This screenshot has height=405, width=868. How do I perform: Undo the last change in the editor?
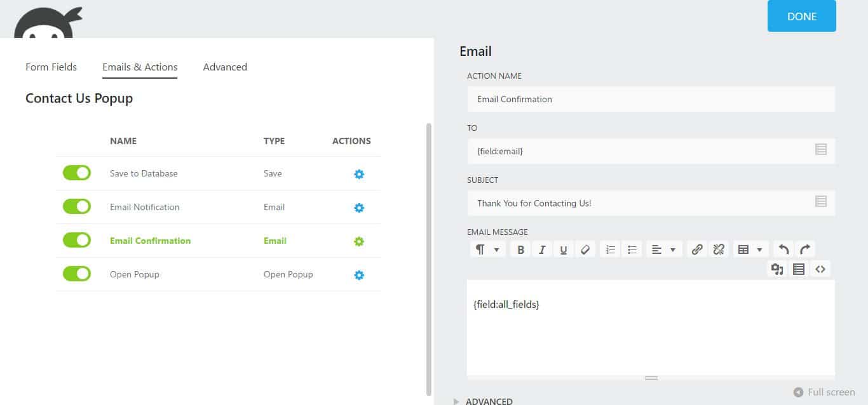tap(783, 249)
